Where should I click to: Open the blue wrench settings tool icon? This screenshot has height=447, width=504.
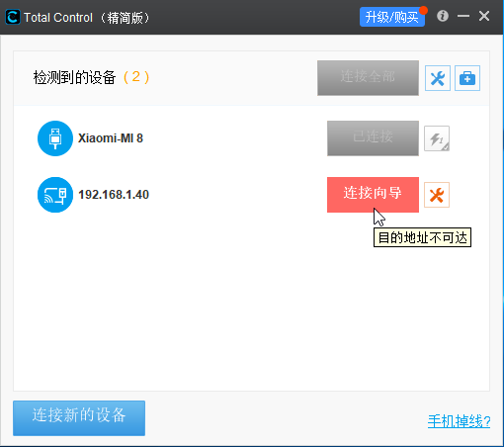point(438,78)
